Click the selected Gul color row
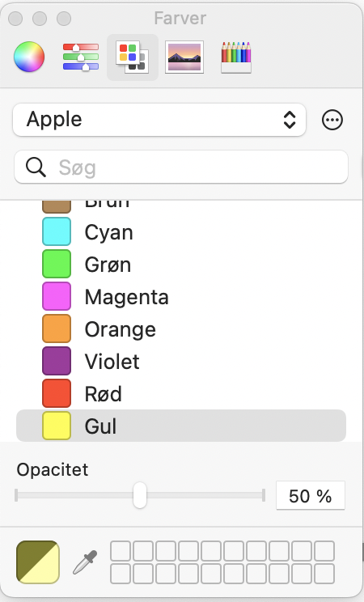364x602 pixels. point(181,426)
